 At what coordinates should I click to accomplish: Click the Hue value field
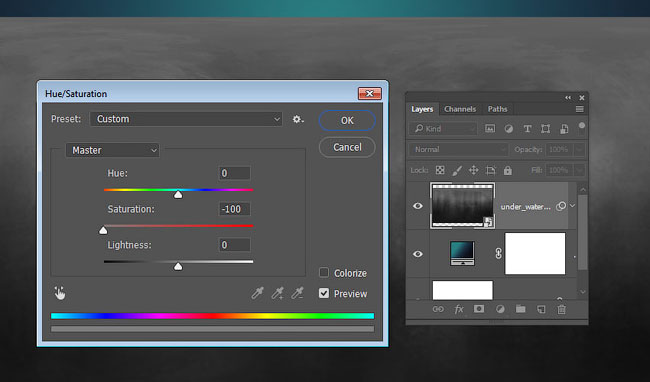pos(235,173)
